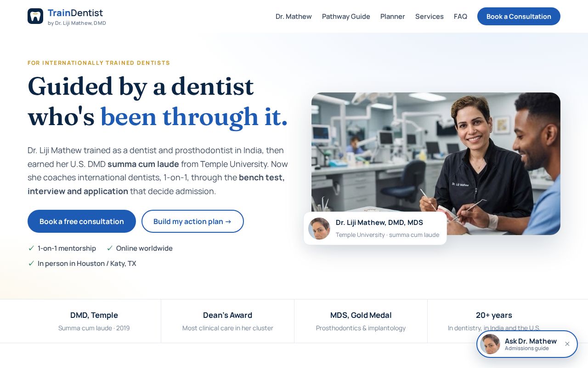Click the Admissions guide subtitle in widget
The height and width of the screenshot is (368, 588).
[527, 348]
